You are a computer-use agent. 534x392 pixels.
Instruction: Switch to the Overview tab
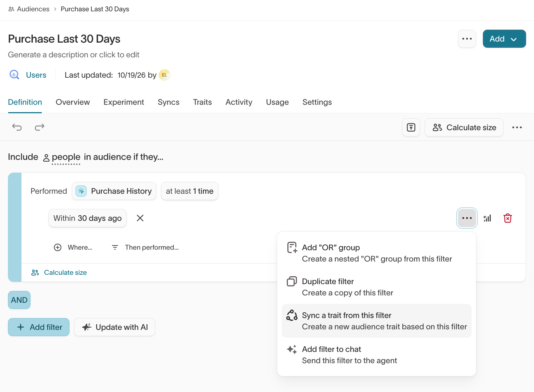[x=73, y=102]
